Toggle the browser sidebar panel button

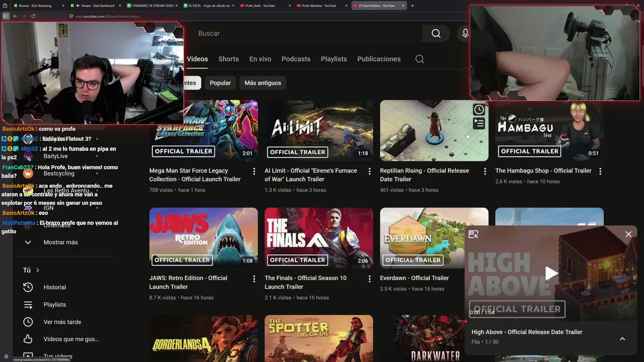click(x=6, y=16)
